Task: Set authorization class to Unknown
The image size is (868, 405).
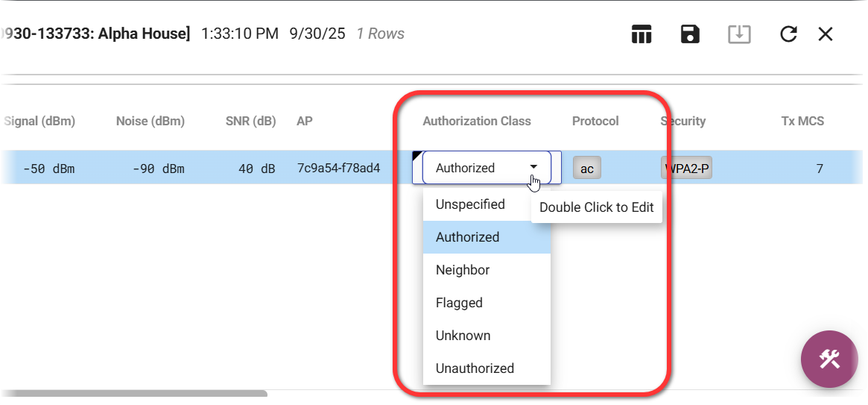Action: (463, 336)
